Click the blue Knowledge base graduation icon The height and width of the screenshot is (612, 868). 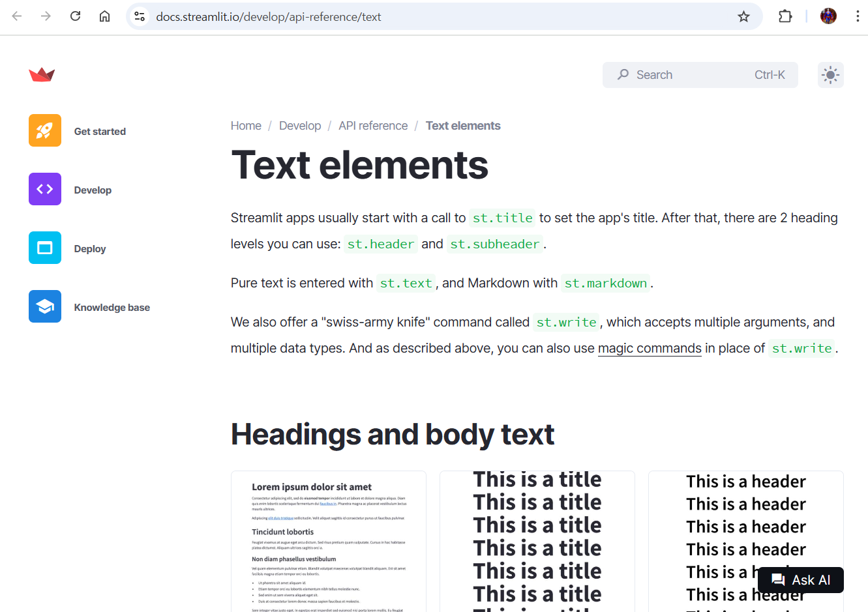[x=45, y=306]
